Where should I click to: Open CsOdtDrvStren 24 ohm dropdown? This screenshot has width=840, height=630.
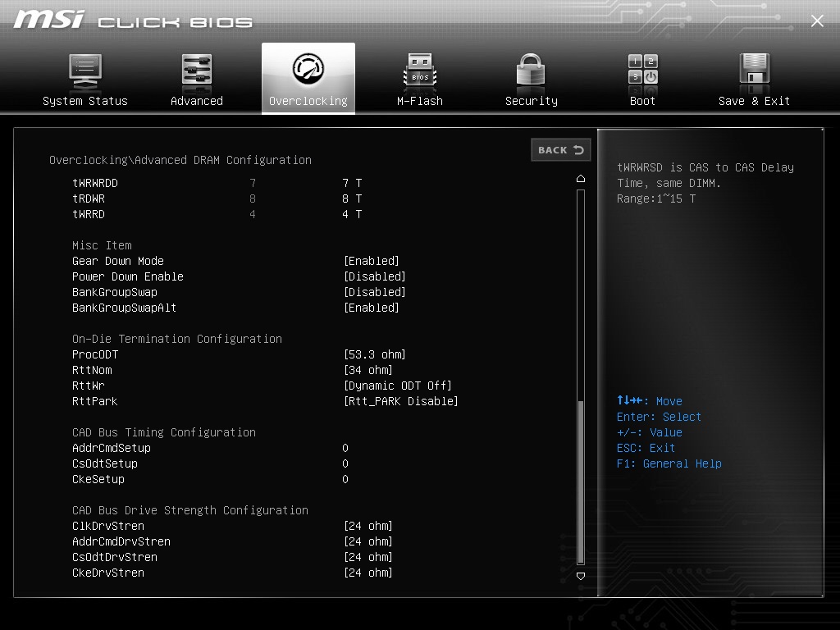368,557
